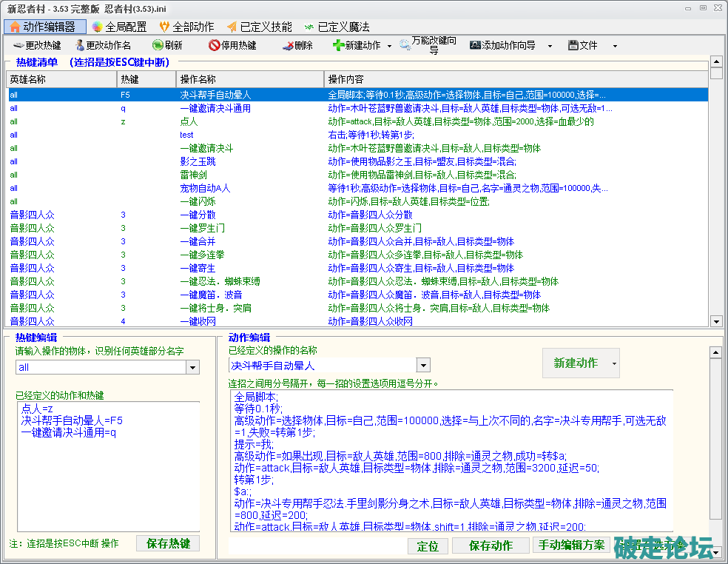
Task: Open the 万能改键向导 wizard
Action: [x=405, y=45]
